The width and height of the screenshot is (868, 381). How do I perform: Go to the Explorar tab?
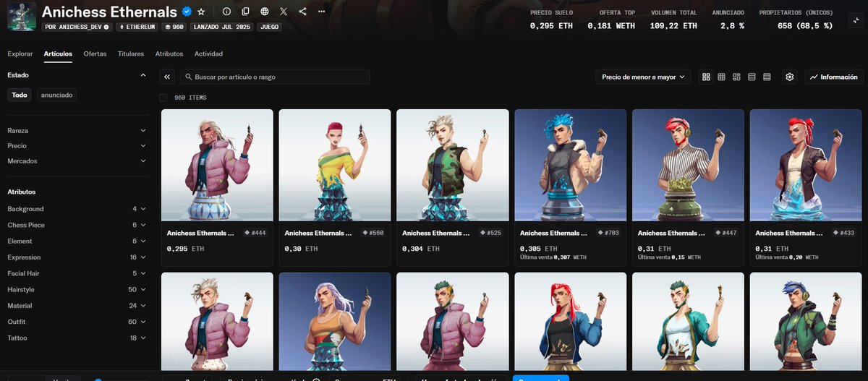coord(20,54)
